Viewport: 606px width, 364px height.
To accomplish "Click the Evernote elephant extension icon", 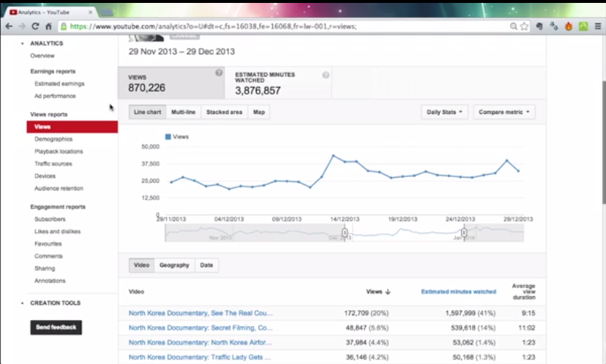I will (x=539, y=26).
